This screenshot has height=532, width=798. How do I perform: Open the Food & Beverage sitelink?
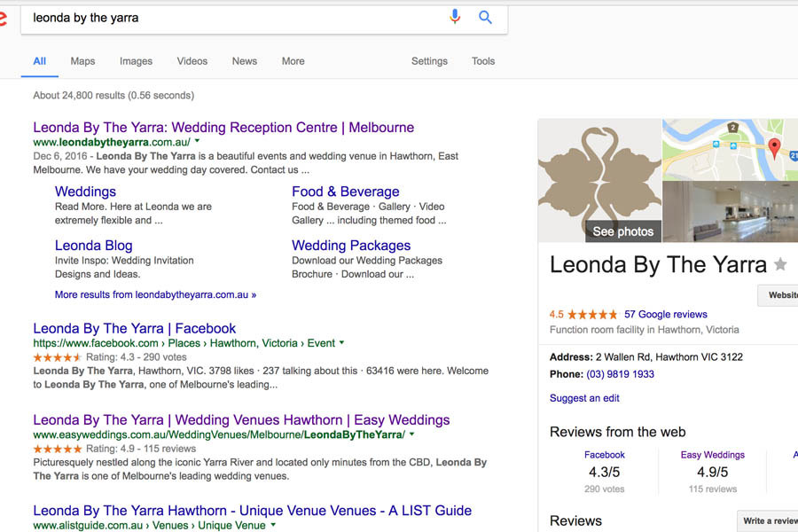coord(346,192)
